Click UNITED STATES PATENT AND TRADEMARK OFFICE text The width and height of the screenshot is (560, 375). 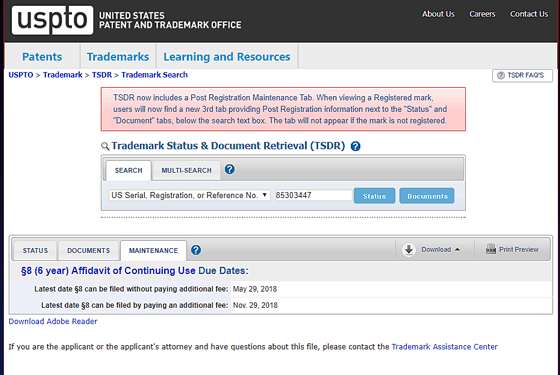(x=170, y=20)
